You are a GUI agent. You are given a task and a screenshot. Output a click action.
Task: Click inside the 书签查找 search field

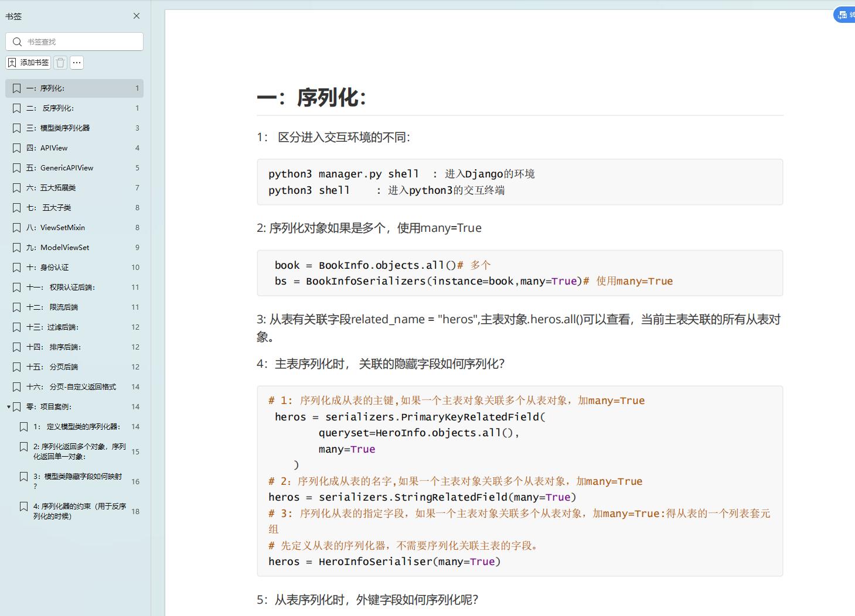76,41
